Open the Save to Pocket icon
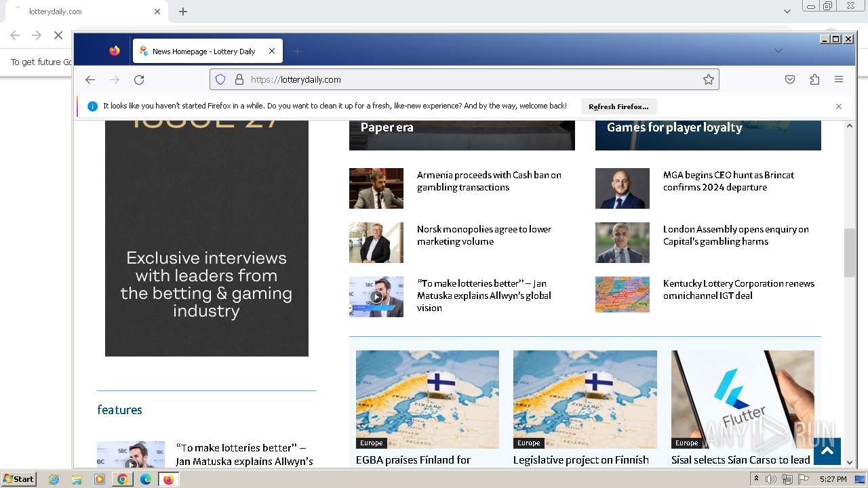The image size is (868, 488). [790, 79]
